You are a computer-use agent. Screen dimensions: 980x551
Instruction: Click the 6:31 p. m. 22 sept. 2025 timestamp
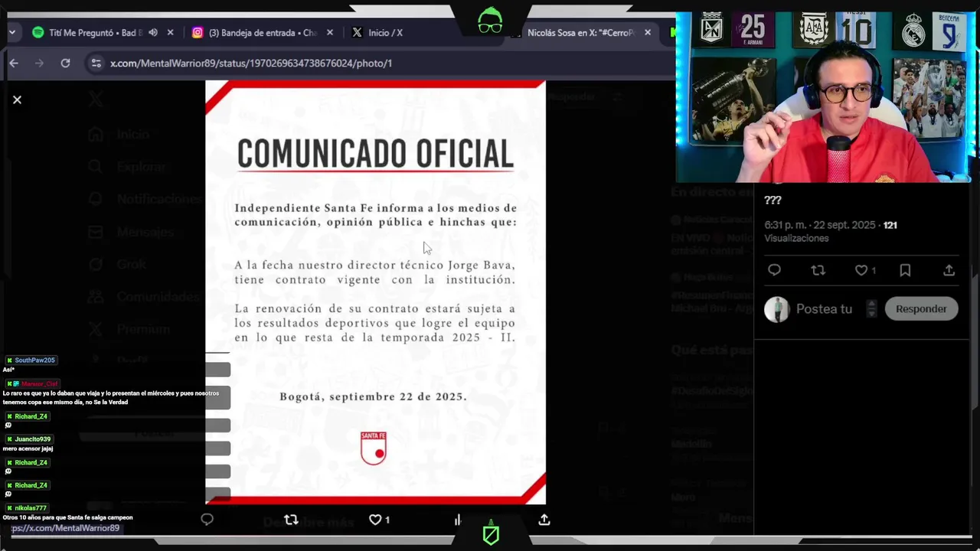(x=819, y=225)
